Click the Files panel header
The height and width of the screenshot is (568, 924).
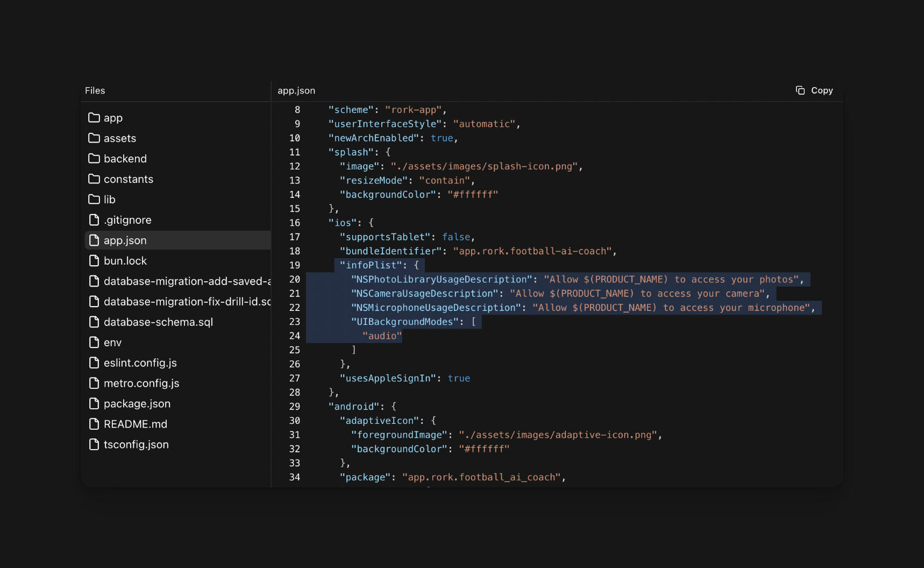click(95, 90)
